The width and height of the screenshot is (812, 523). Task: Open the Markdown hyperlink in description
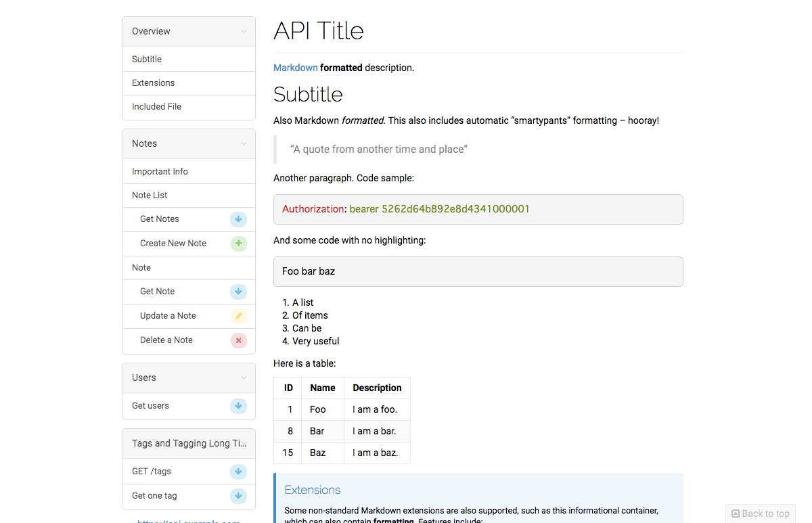click(295, 68)
